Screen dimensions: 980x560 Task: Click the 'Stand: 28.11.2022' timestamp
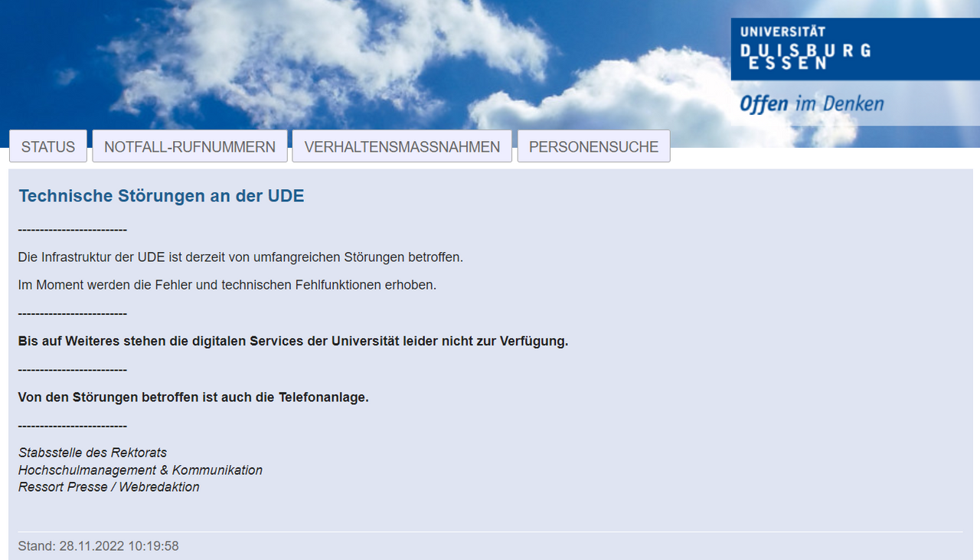click(x=98, y=546)
